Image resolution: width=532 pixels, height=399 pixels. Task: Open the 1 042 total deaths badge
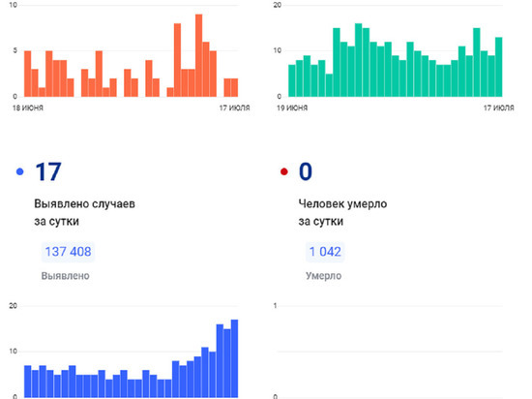tap(325, 252)
